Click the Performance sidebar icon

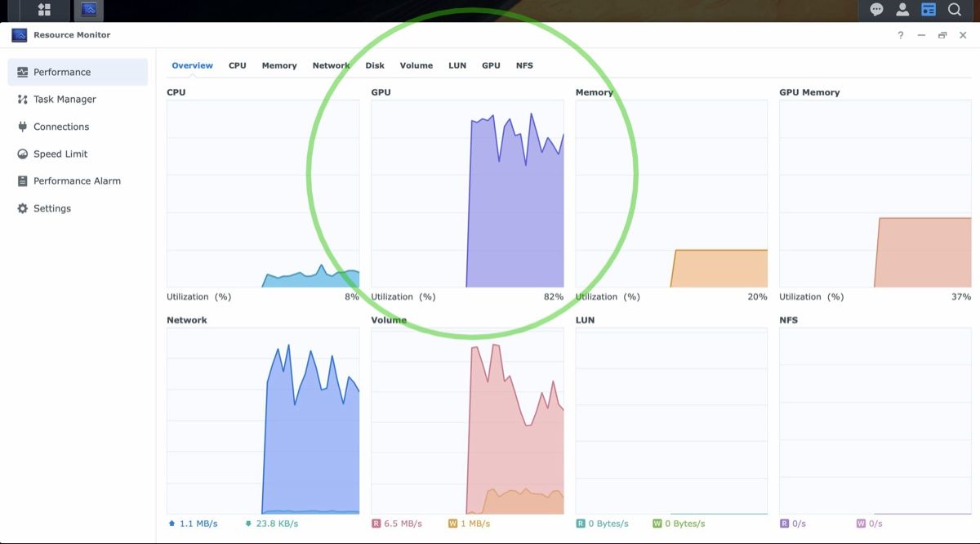coord(22,72)
